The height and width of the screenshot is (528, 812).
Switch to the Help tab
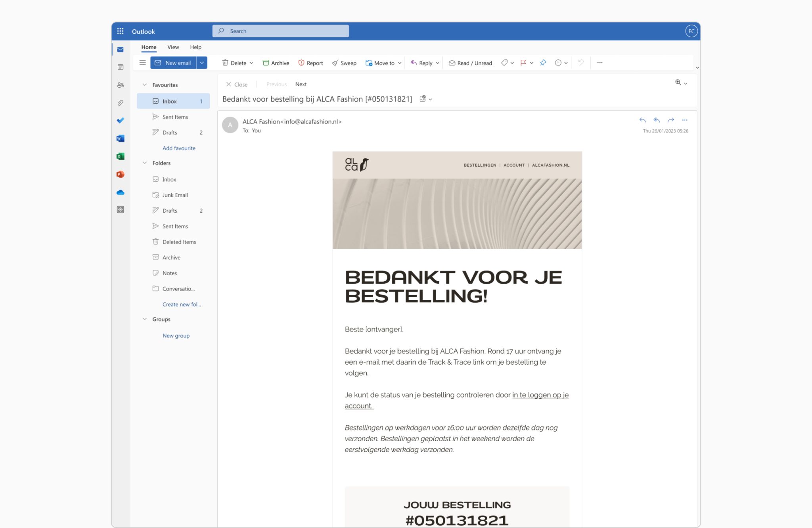tap(195, 47)
